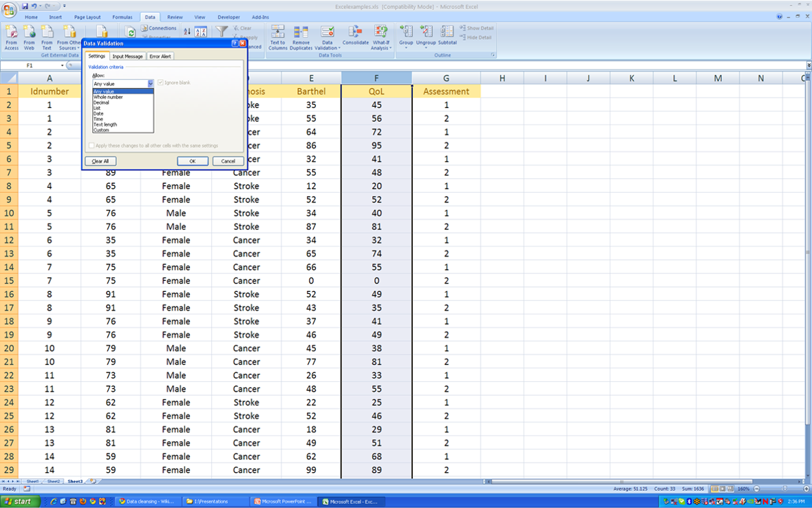Click the zoom slider in status bar
This screenshot has width=812, height=508.
click(x=784, y=489)
